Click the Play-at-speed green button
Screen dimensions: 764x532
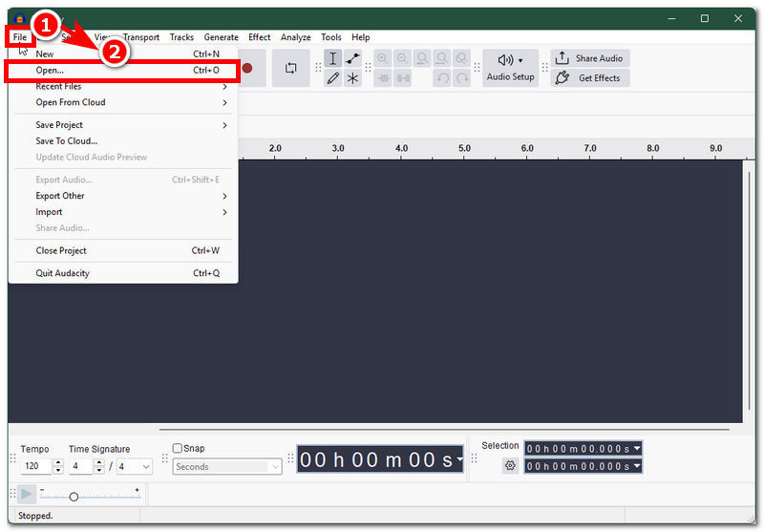pos(27,494)
